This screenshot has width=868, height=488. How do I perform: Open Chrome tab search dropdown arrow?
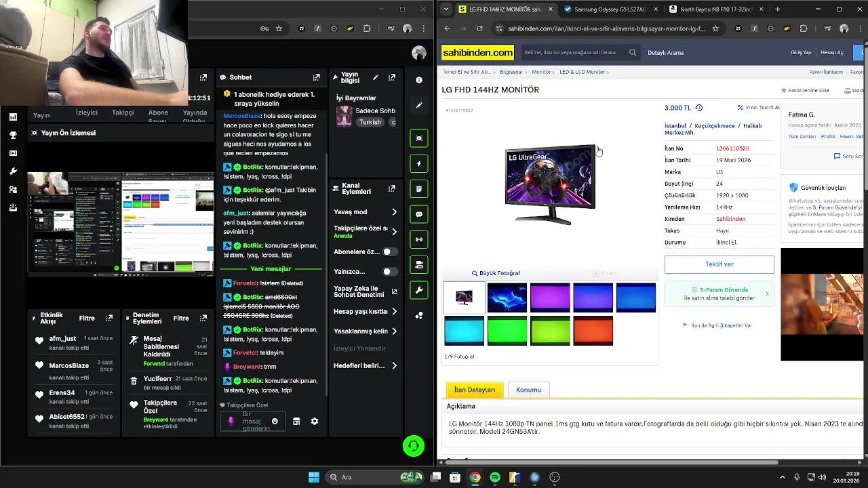(446, 9)
